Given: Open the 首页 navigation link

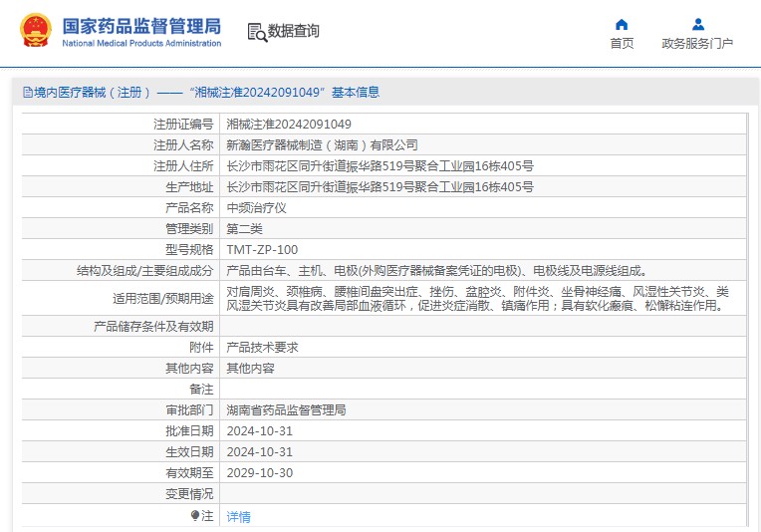Looking at the screenshot, I should coord(622,44).
